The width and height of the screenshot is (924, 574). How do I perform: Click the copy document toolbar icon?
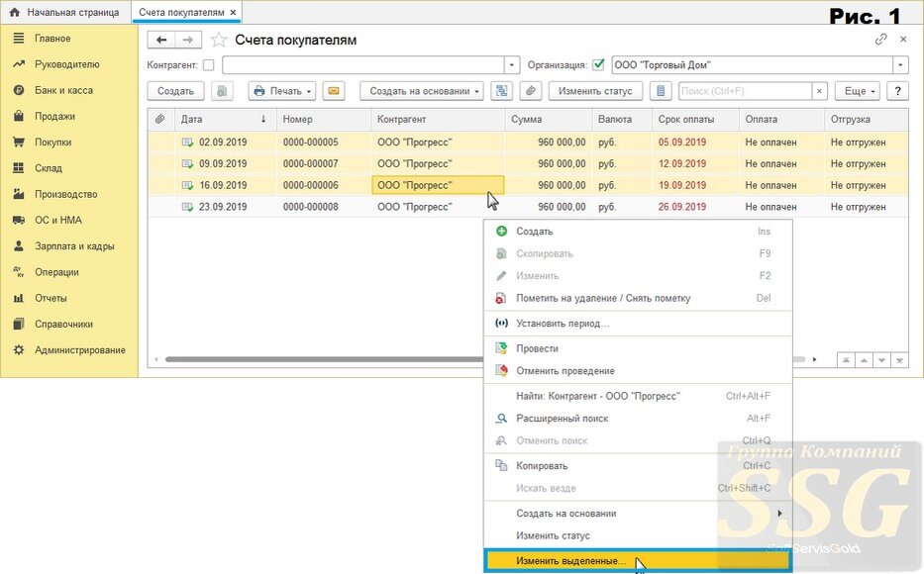pos(222,91)
